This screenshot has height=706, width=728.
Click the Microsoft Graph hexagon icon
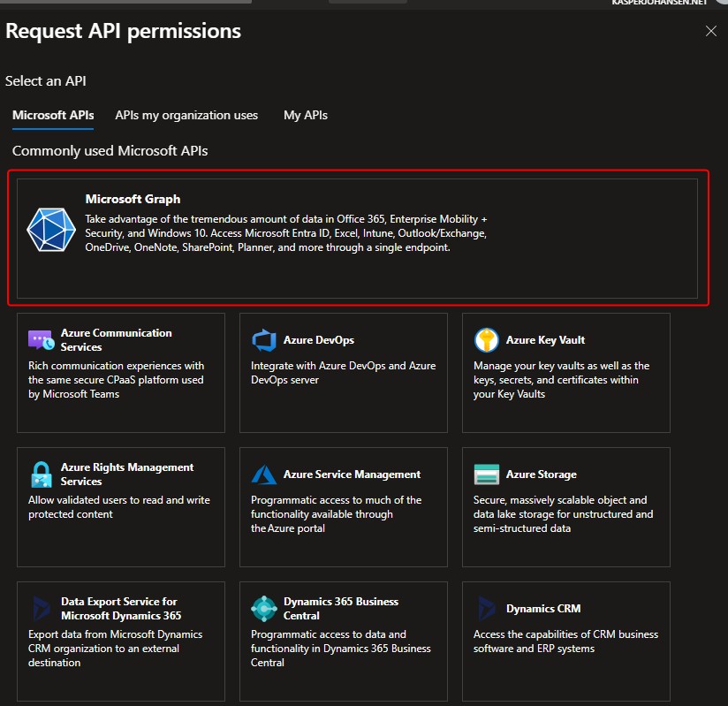coord(51,230)
